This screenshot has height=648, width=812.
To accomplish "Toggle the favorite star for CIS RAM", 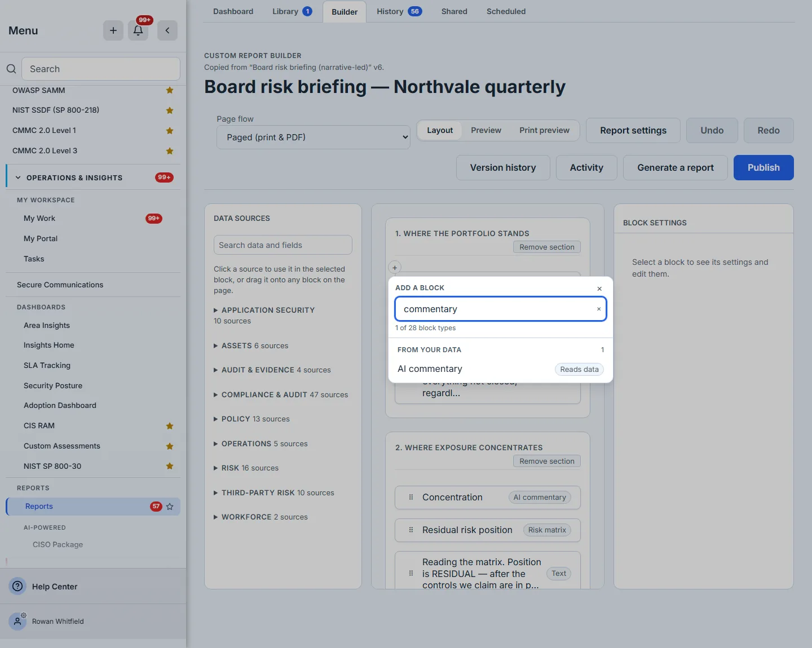I will coord(170,426).
